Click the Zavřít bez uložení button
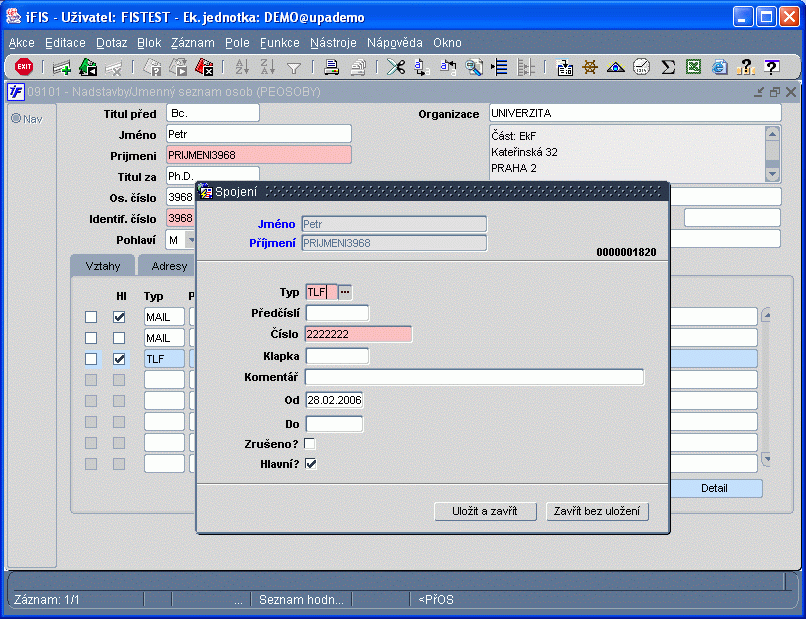This screenshot has width=806, height=619. click(x=597, y=512)
